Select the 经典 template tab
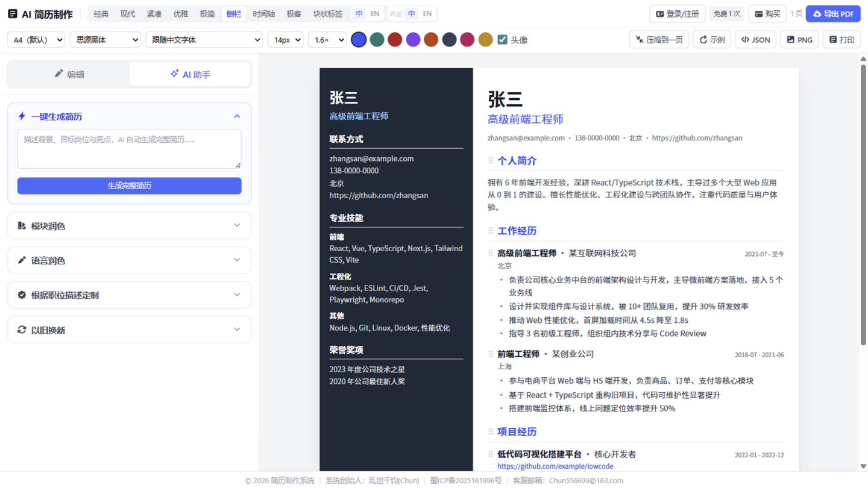868x488 pixels. tap(101, 14)
